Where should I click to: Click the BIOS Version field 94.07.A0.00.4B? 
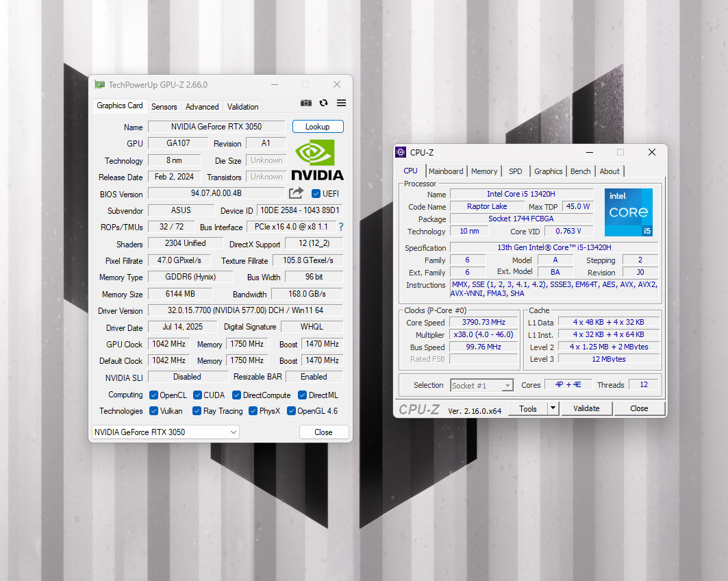tap(216, 193)
